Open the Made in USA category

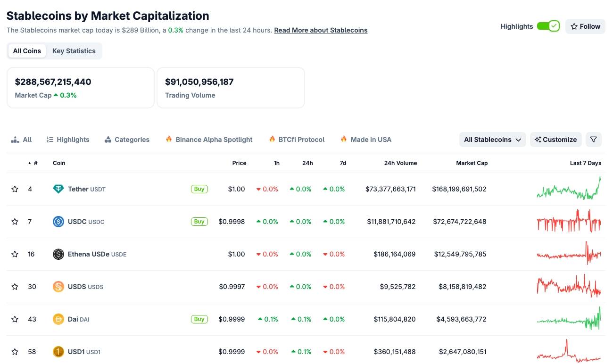click(x=366, y=140)
